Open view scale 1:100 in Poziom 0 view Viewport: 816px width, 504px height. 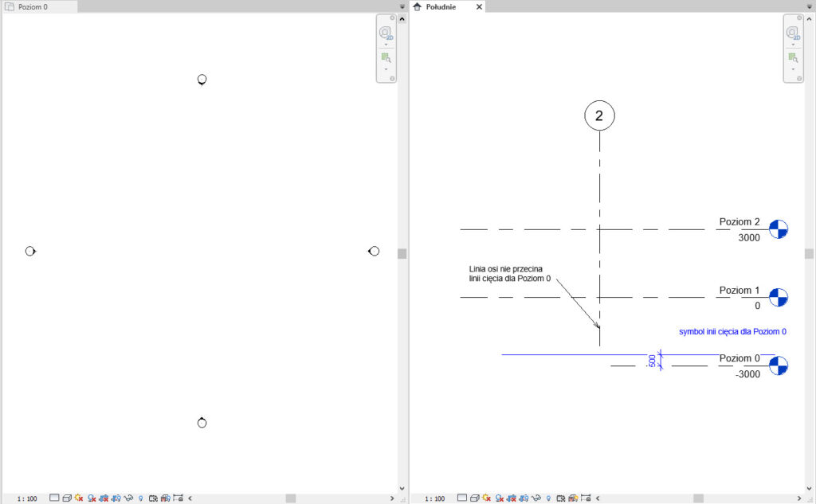26,498
